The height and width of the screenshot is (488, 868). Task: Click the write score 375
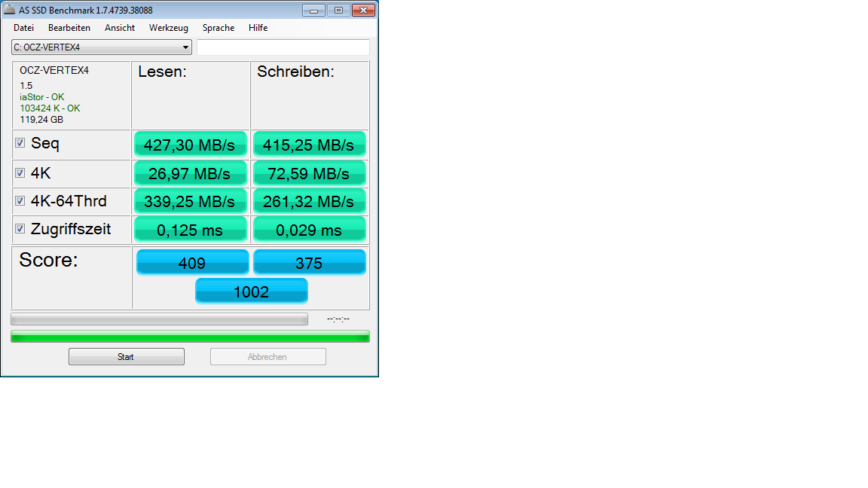[309, 262]
